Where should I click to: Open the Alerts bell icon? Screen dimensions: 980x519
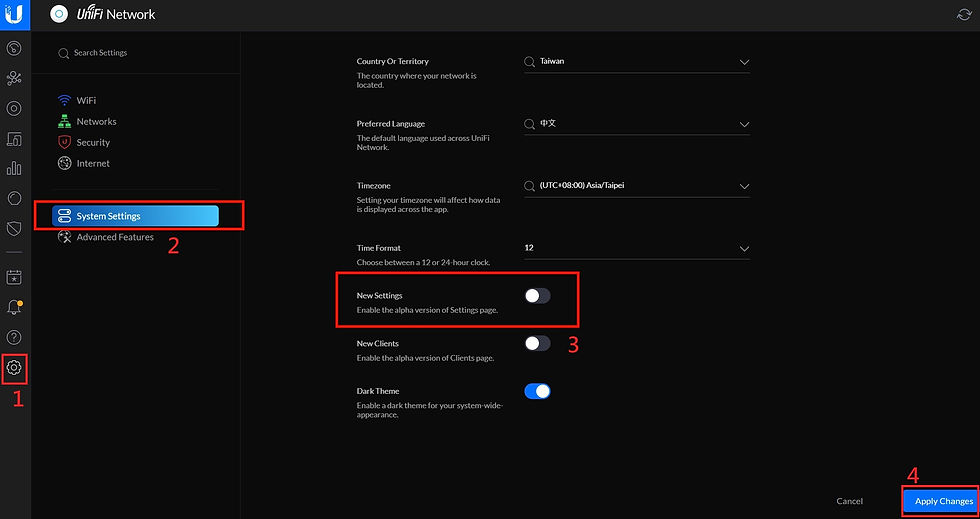(x=14, y=308)
